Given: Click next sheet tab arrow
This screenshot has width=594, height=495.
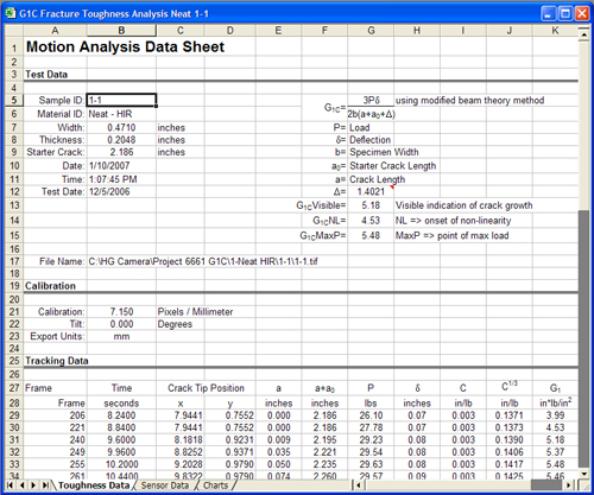Looking at the screenshot, I should pyautogui.click(x=34, y=485).
